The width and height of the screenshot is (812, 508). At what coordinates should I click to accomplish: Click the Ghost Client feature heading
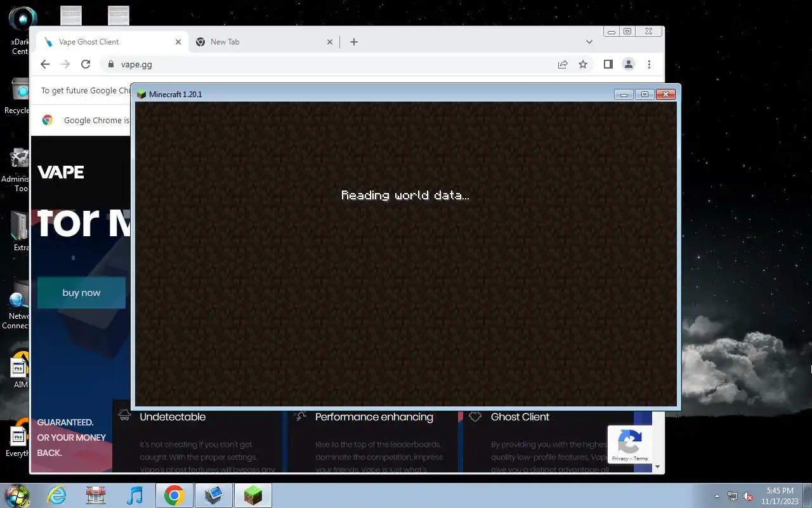click(x=520, y=417)
